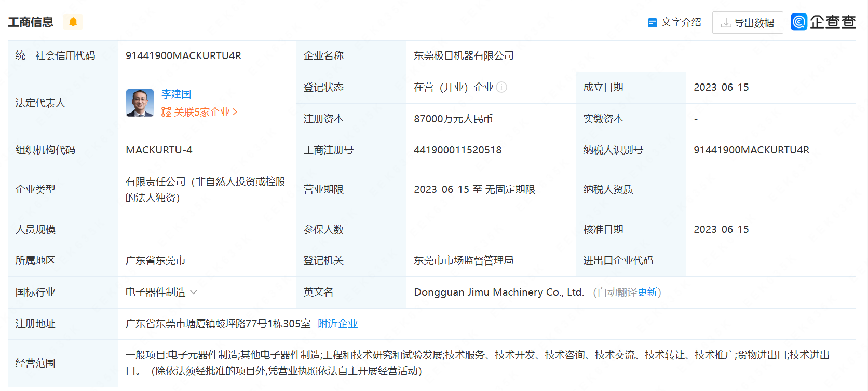Viewport: 868px width, 391px height.
Task: Click the 法定代表人 label cell
Action: point(63,103)
